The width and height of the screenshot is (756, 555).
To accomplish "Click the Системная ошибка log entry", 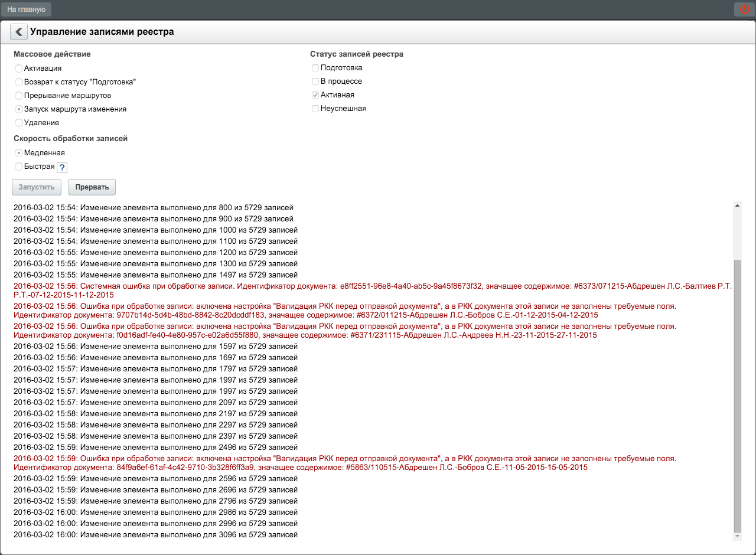I will click(x=373, y=290).
